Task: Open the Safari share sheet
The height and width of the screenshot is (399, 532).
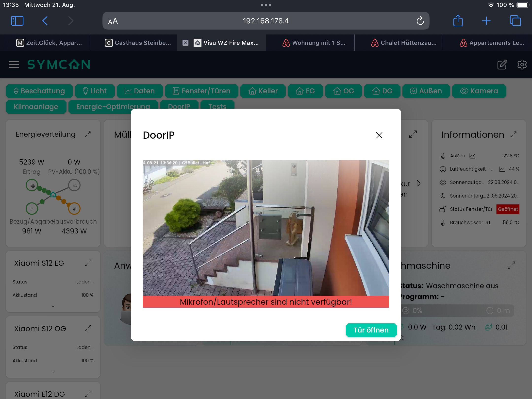Action: 458,21
